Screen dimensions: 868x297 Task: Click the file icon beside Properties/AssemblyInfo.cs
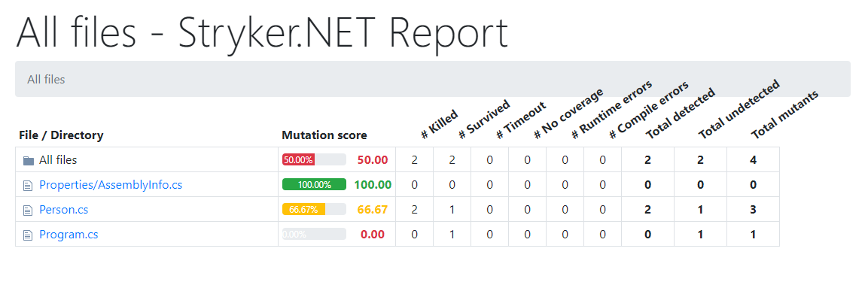[x=28, y=185]
